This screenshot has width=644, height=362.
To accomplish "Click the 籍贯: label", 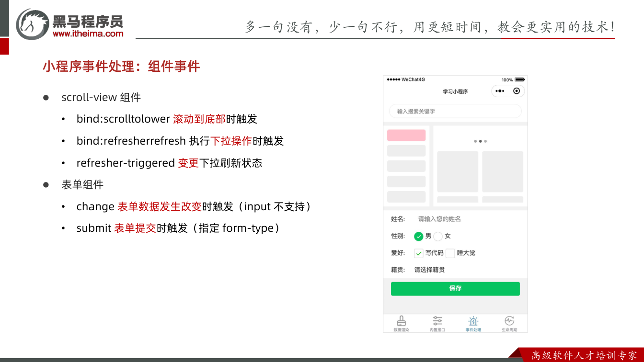I will [398, 270].
